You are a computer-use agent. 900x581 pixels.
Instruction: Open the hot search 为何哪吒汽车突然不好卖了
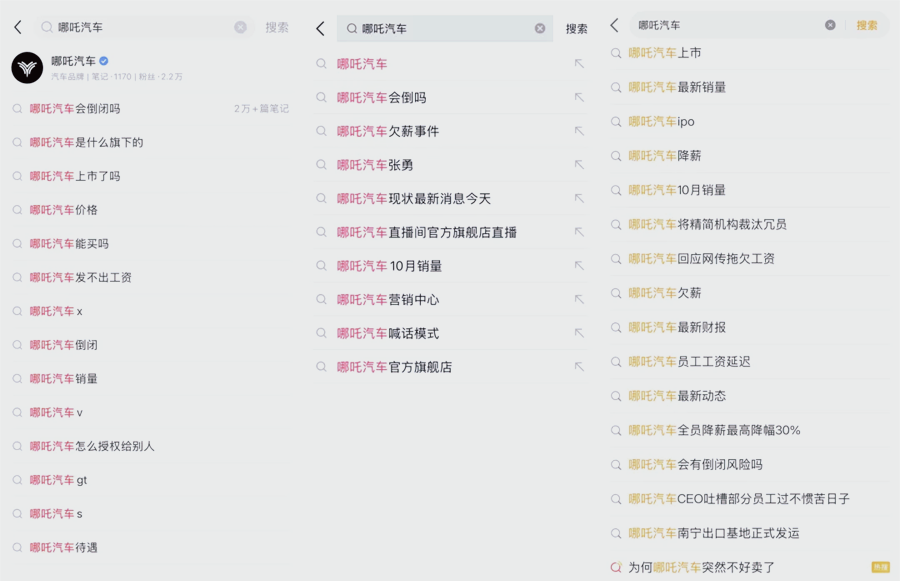coord(701,568)
